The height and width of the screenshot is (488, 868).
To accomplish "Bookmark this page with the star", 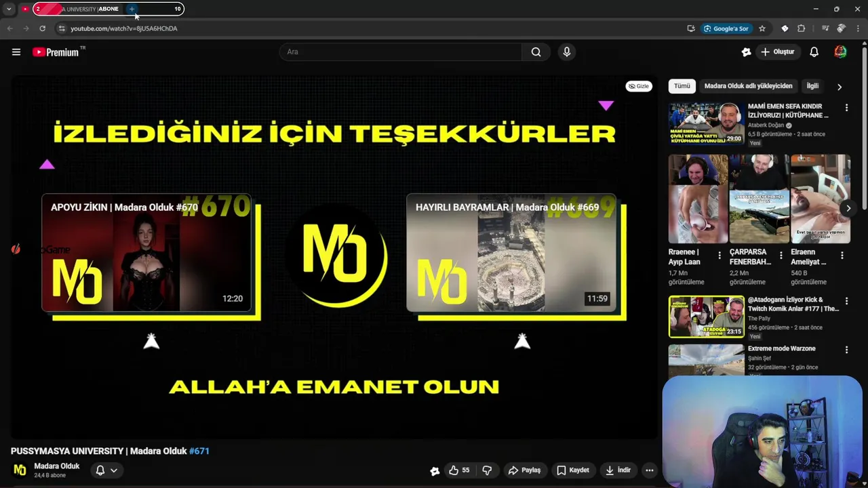I will point(762,28).
